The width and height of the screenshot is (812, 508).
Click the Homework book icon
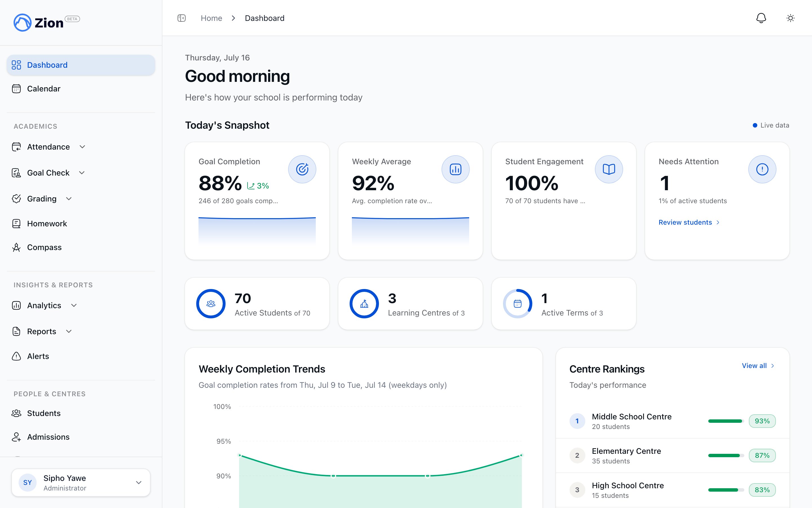(16, 224)
